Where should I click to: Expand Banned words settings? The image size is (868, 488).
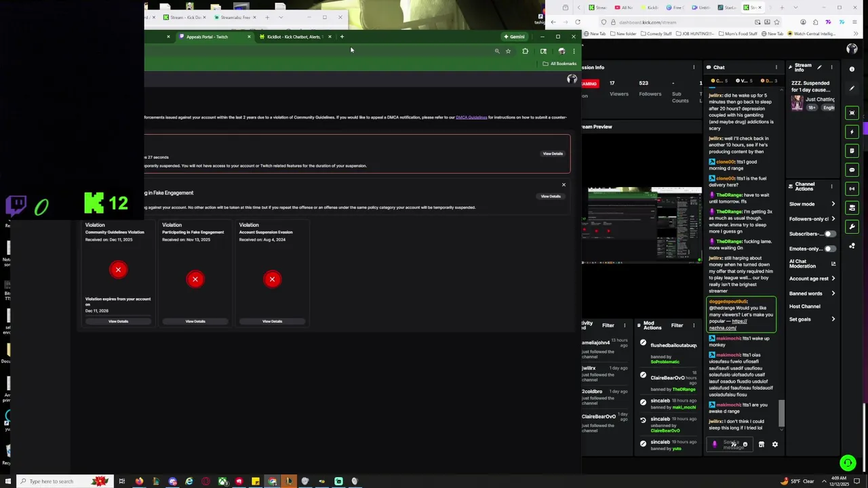tap(812, 293)
